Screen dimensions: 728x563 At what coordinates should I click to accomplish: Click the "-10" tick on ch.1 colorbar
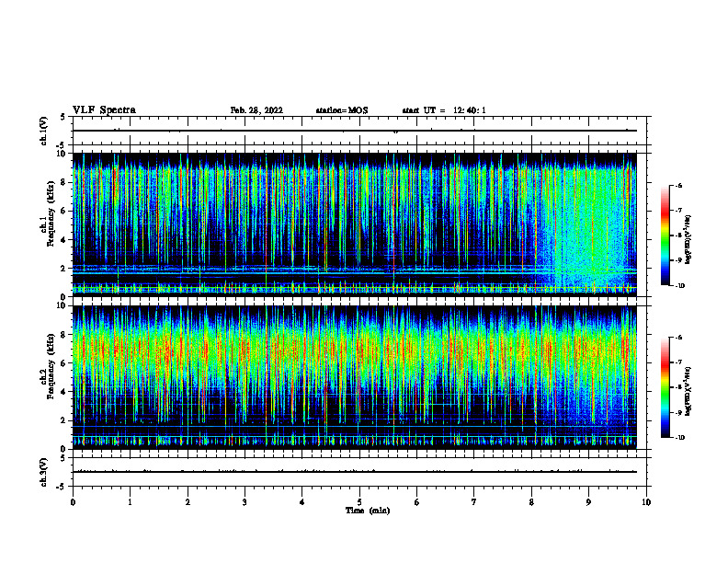pyautogui.click(x=679, y=286)
